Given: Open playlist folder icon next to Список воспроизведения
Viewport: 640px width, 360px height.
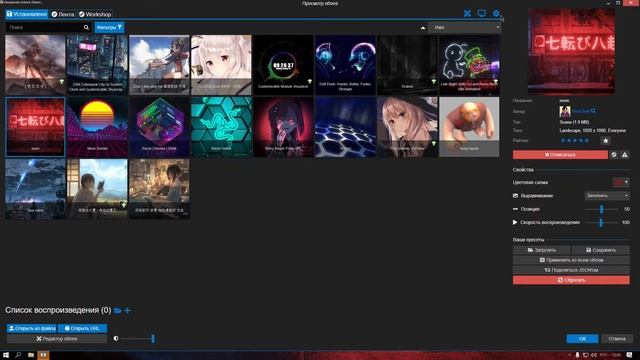Looking at the screenshot, I should (x=118, y=311).
